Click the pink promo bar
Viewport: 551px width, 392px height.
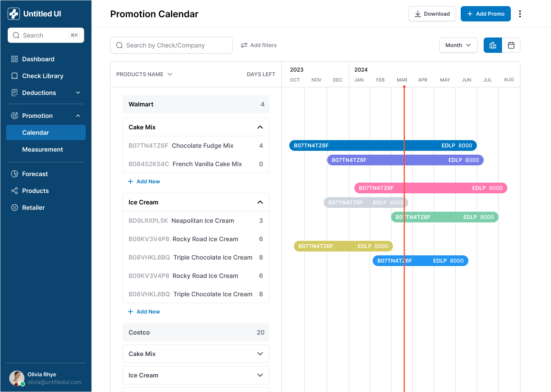click(431, 188)
